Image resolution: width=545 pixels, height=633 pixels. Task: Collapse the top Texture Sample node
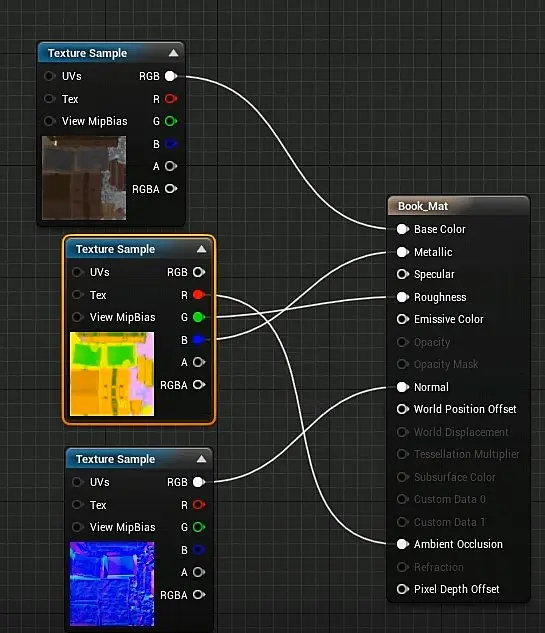174,53
